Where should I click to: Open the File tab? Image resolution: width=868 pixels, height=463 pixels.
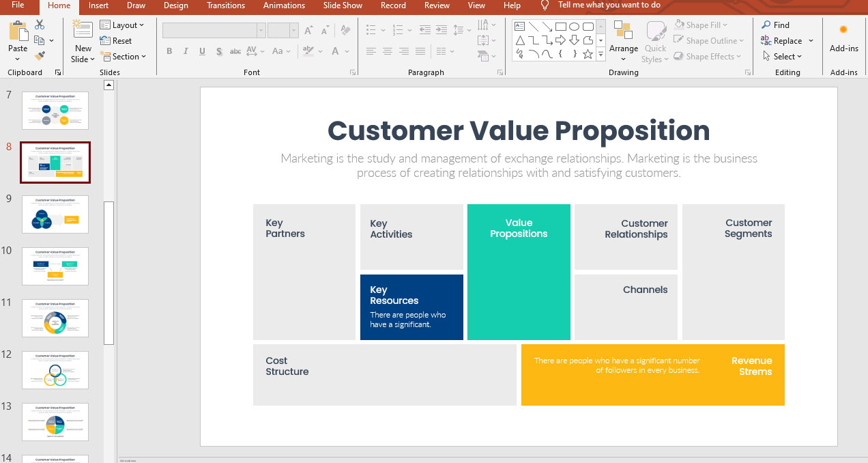click(x=18, y=5)
